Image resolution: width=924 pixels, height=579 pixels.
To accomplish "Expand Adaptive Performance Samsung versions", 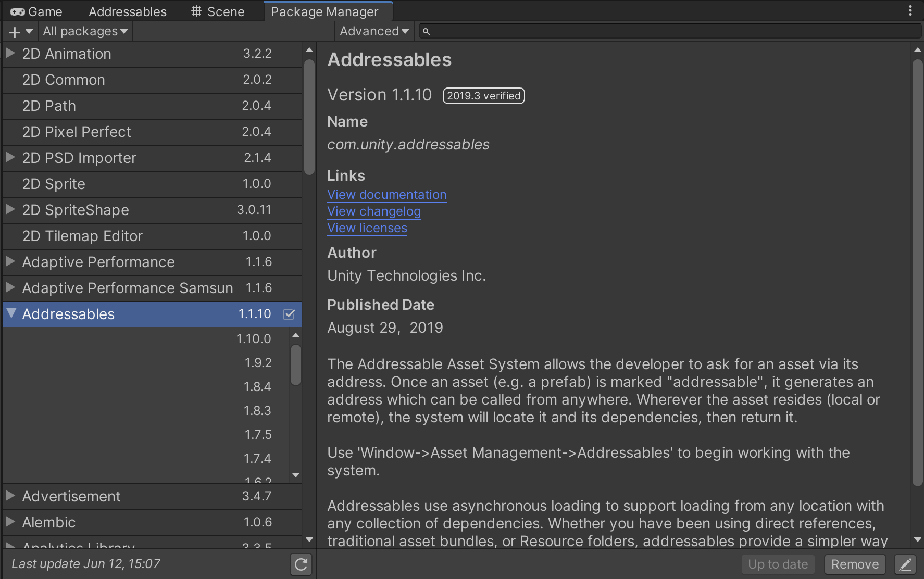I will coord(10,287).
